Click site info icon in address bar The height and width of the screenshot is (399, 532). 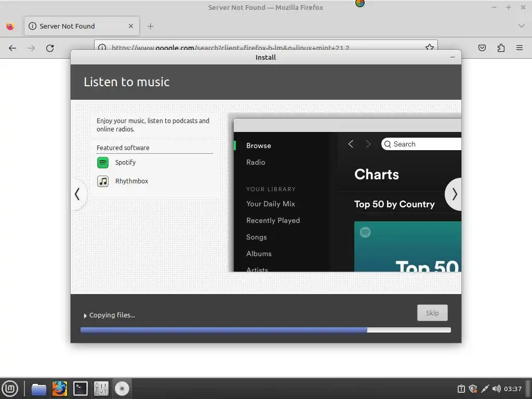[x=102, y=47]
